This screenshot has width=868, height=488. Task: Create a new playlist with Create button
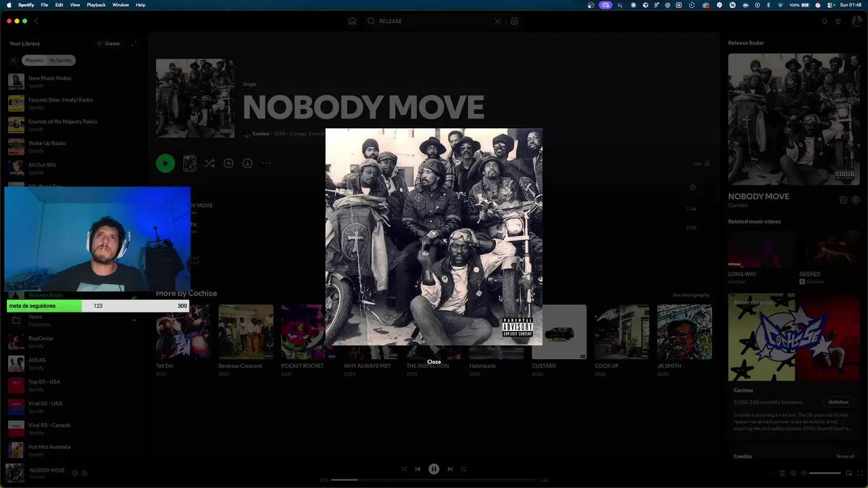108,43
